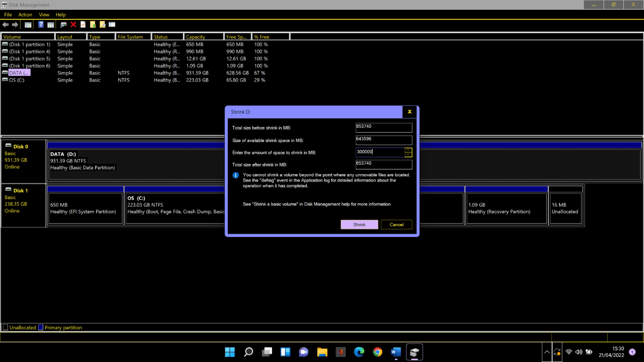Click the Cancel button in Shrink dialog
Viewport: 644px width, 362px height.
pyautogui.click(x=397, y=224)
